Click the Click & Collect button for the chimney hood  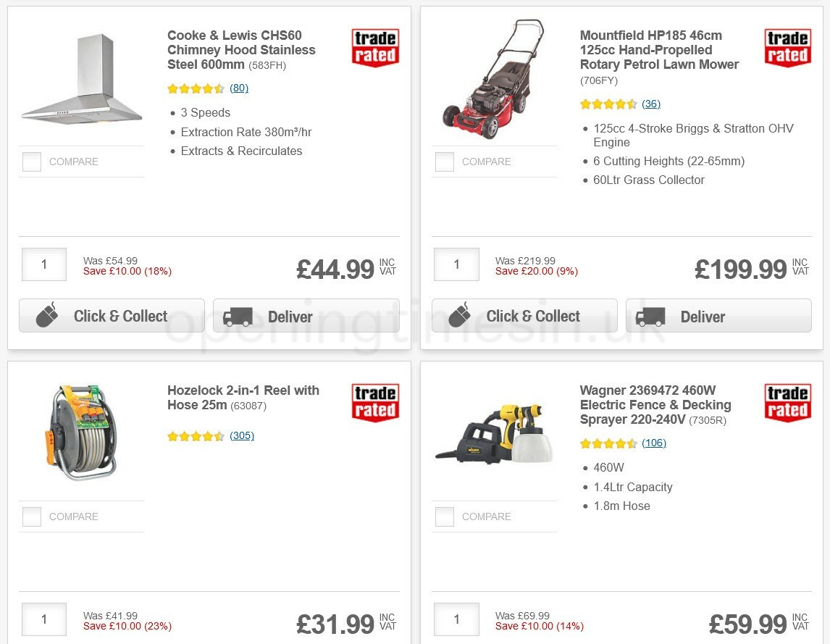coord(112,315)
